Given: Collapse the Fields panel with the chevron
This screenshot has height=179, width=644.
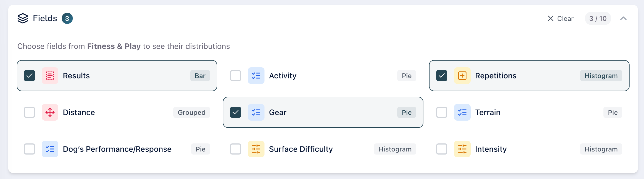Looking at the screenshot, I should click(x=623, y=18).
